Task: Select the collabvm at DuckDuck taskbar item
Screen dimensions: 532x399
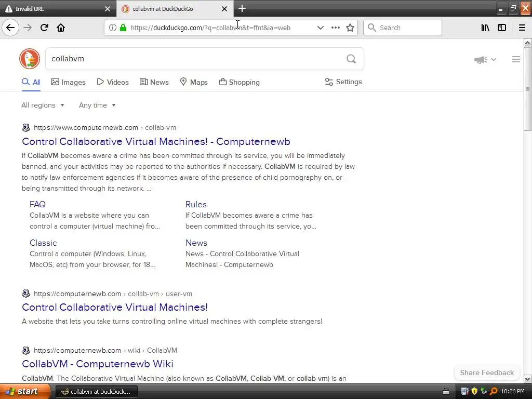Action: (x=96, y=392)
